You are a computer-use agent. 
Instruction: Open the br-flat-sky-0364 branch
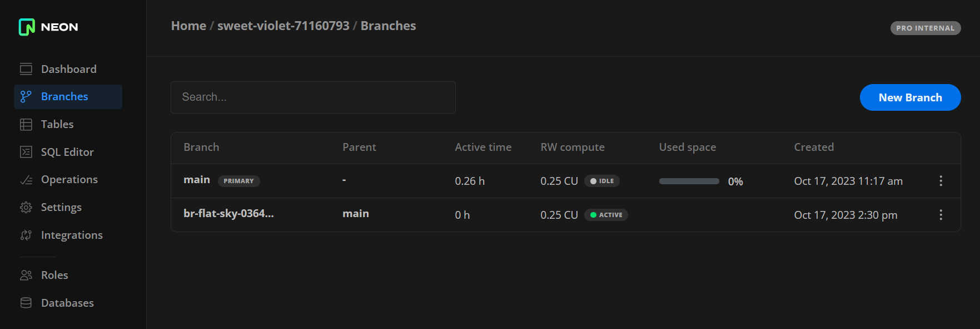[228, 214]
